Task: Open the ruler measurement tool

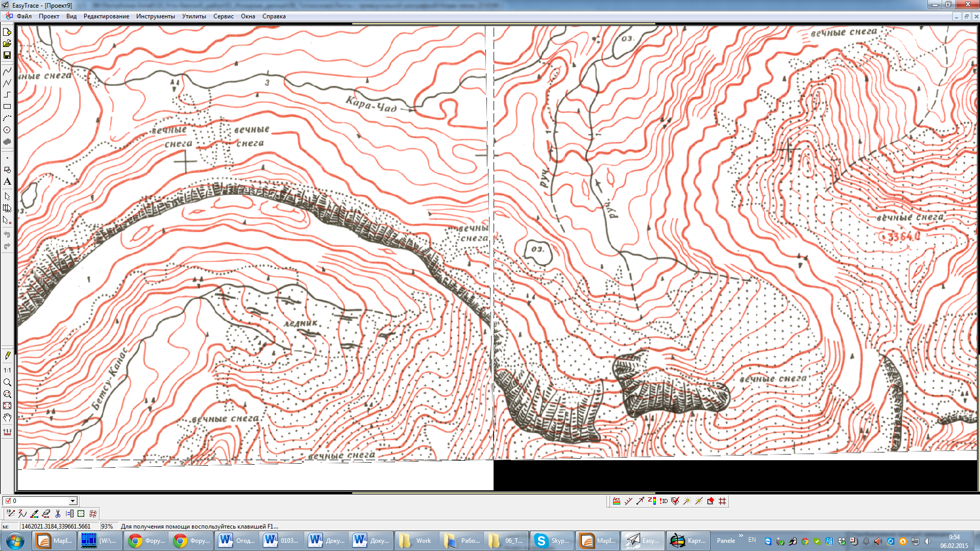Action: (7, 432)
